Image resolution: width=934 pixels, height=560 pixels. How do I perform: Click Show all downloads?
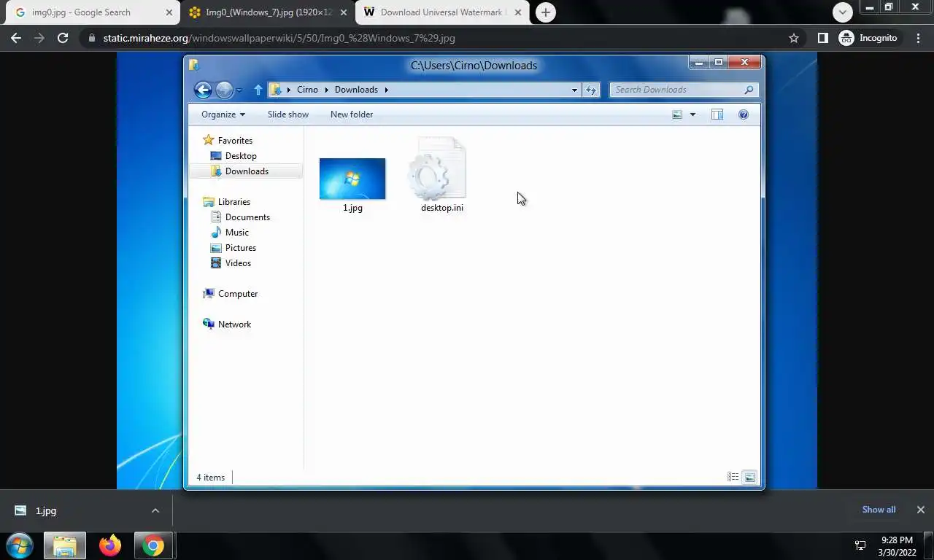pyautogui.click(x=879, y=510)
